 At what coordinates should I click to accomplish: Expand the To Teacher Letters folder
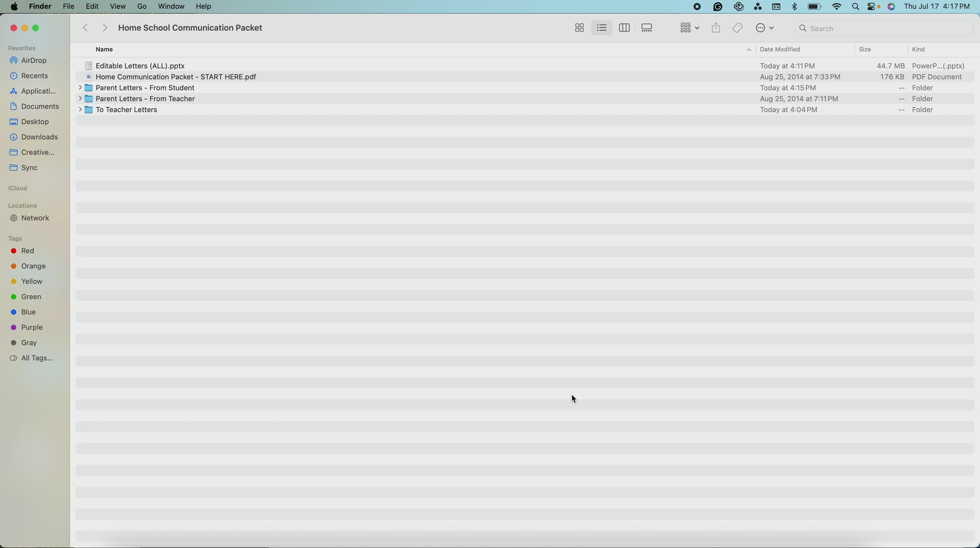(80, 110)
